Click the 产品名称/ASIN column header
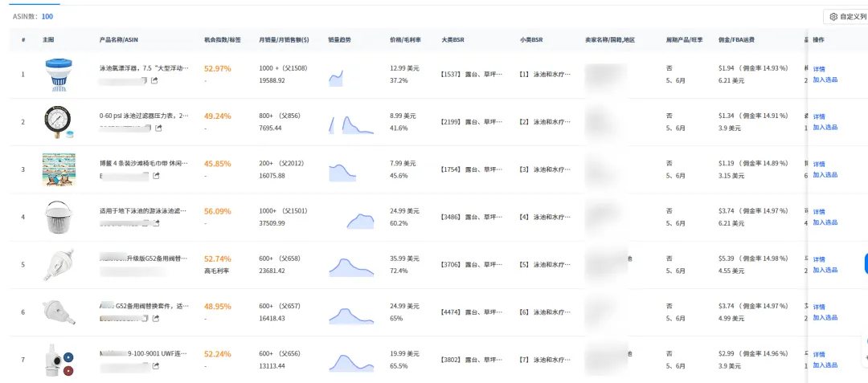Viewport: 868px width, 383px height. (x=119, y=40)
